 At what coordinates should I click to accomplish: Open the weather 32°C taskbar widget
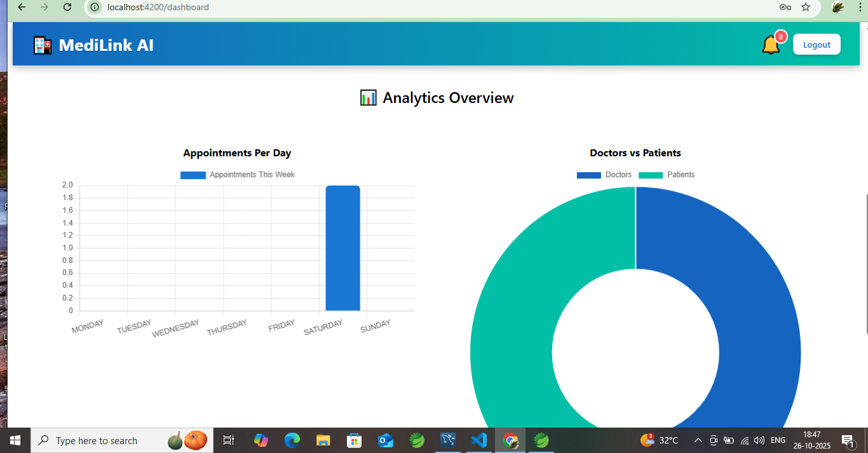point(659,440)
